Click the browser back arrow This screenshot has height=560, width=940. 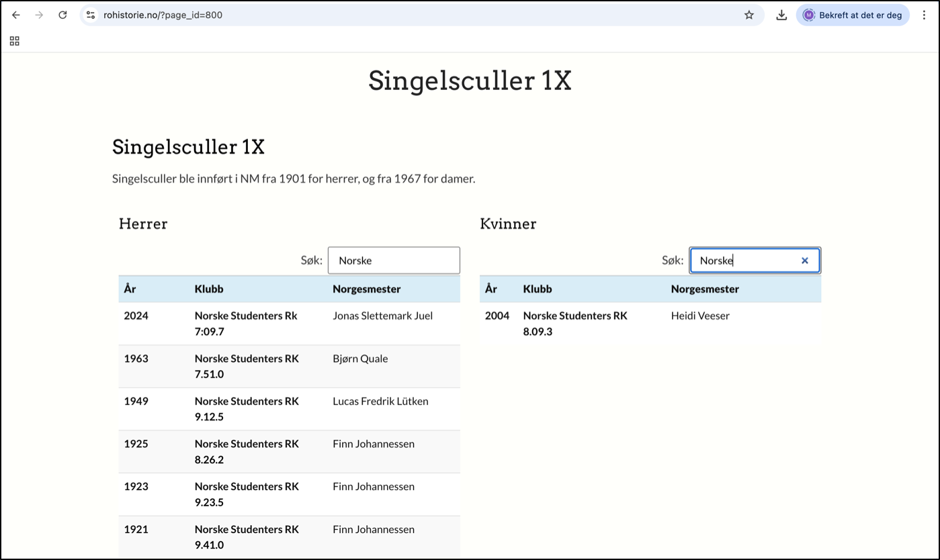point(16,15)
